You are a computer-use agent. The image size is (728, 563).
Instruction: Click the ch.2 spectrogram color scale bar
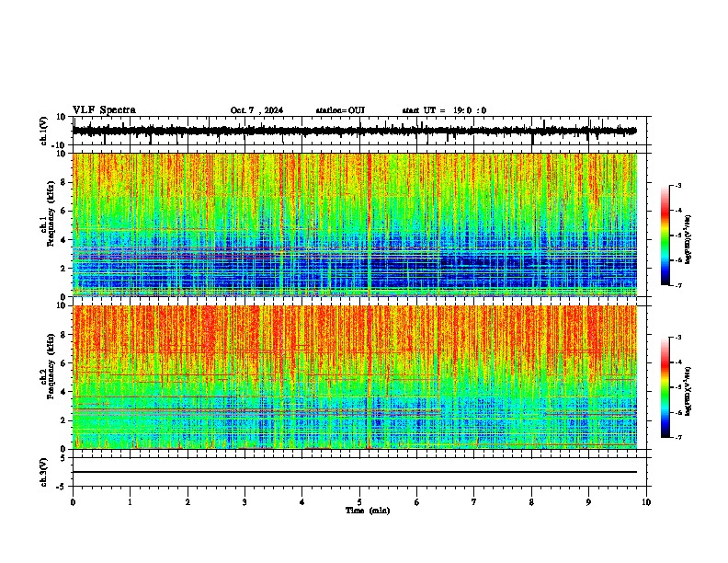tap(665, 387)
